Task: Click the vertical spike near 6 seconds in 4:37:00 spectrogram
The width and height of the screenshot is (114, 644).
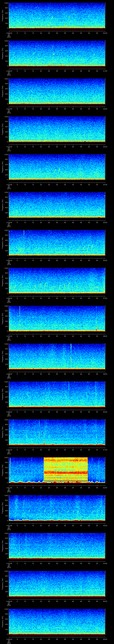Action: point(20,315)
